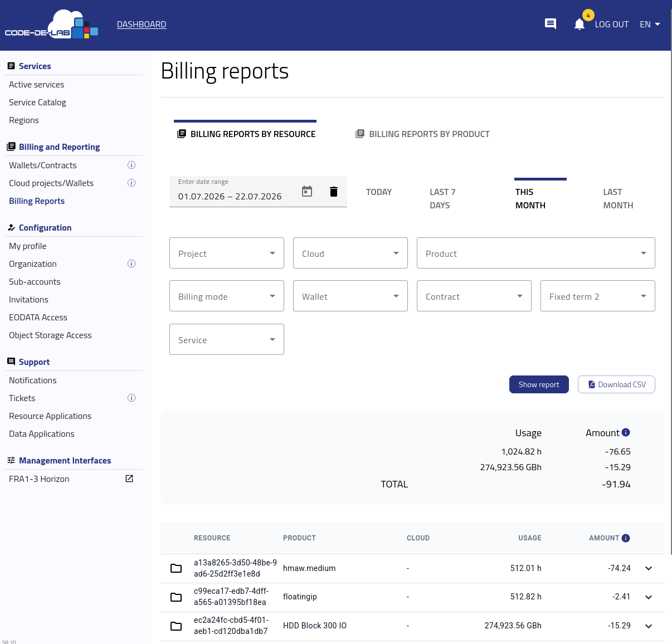Switch to Billing Reports By Resource tab
Viewport: 672px width, 644px height.
[x=245, y=134]
